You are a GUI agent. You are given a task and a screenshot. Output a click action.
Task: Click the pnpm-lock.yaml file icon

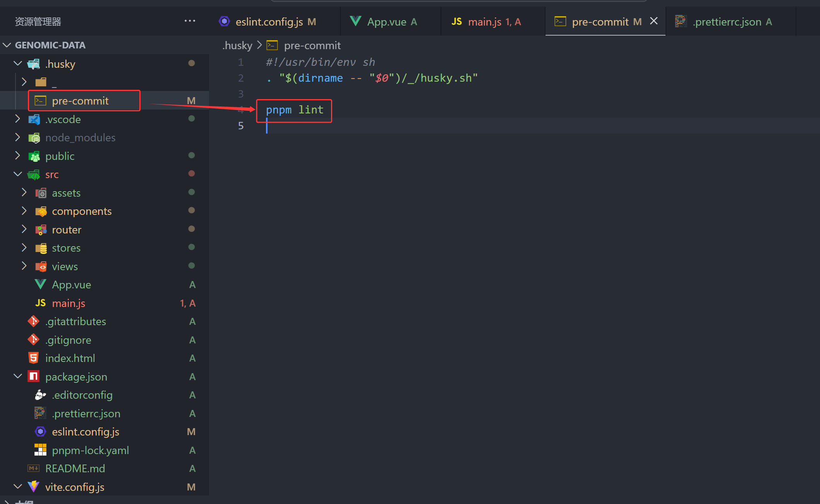(x=40, y=450)
